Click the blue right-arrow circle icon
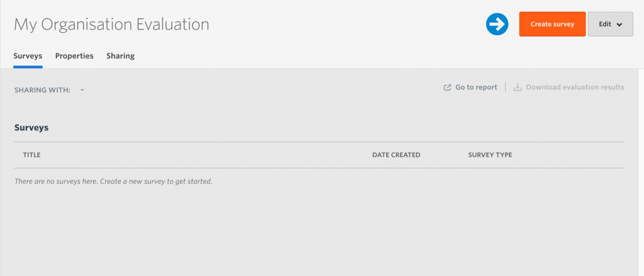 (x=497, y=25)
